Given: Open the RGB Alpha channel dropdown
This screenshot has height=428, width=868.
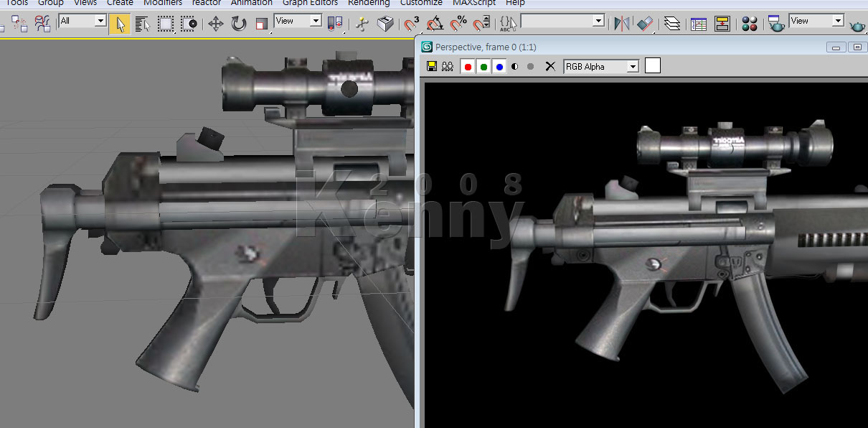Looking at the screenshot, I should 601,67.
